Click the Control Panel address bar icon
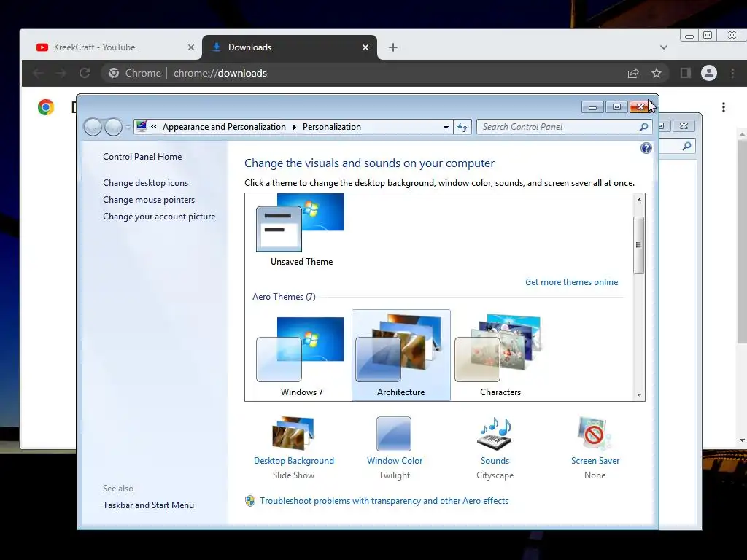This screenshot has width=747, height=560. coord(142,126)
